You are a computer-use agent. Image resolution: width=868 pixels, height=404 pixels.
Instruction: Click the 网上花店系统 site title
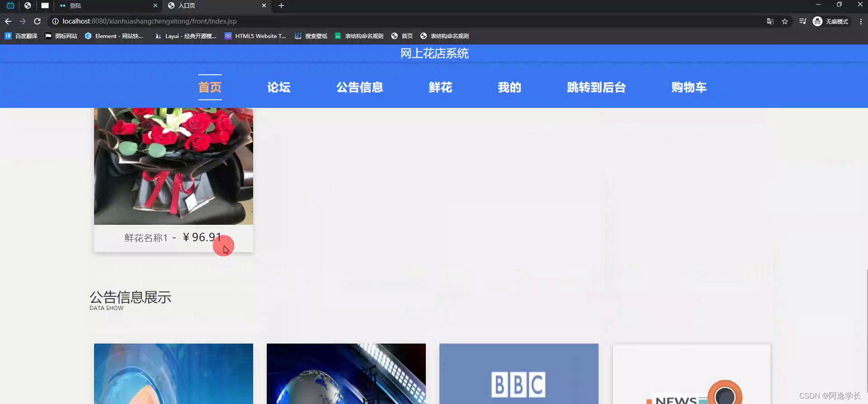point(434,53)
